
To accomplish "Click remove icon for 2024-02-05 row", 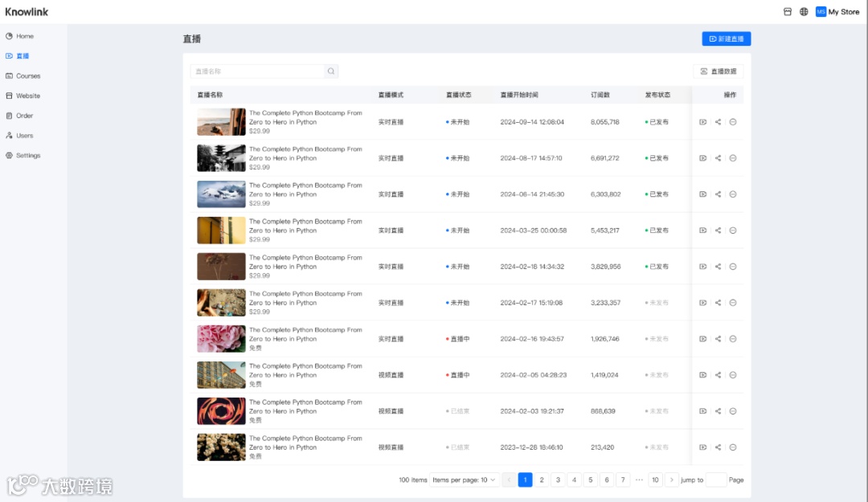I will click(x=733, y=375).
